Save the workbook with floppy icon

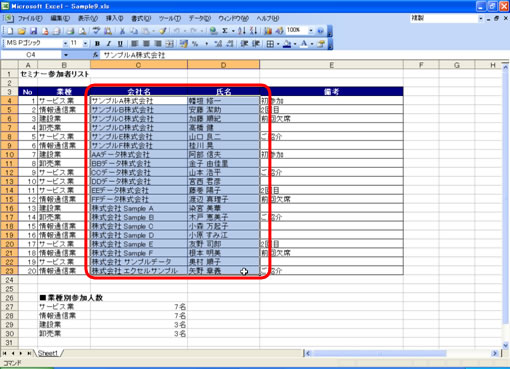[x=33, y=31]
